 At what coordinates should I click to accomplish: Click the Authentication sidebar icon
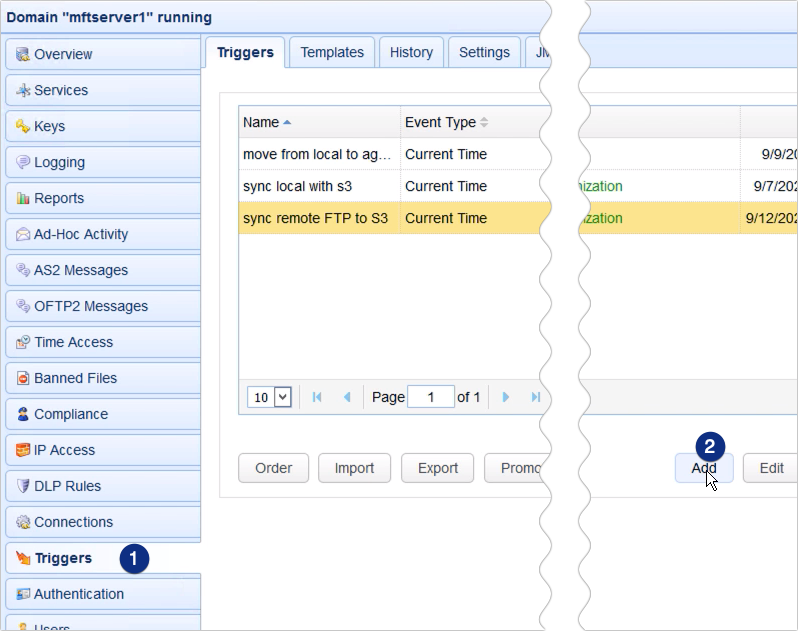point(22,594)
